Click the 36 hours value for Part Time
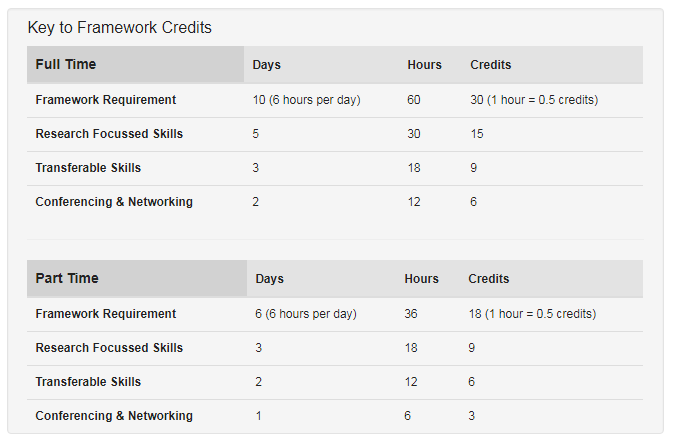 (x=411, y=314)
